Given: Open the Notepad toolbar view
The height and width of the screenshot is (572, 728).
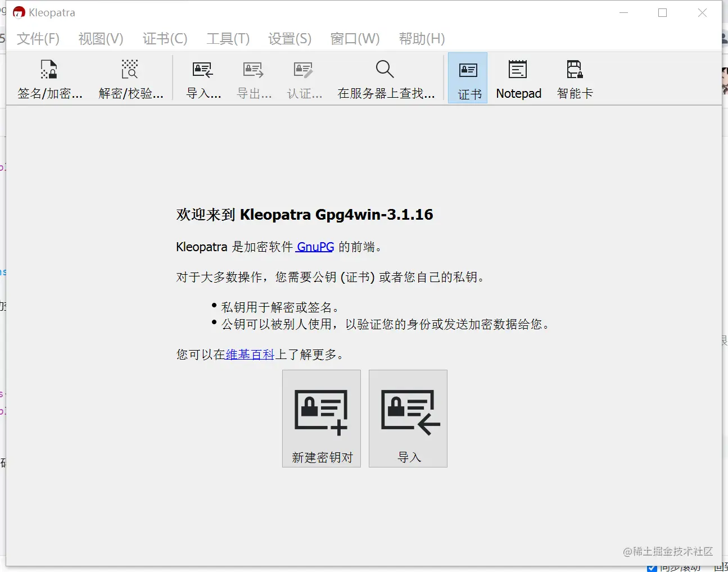Looking at the screenshot, I should [518, 79].
